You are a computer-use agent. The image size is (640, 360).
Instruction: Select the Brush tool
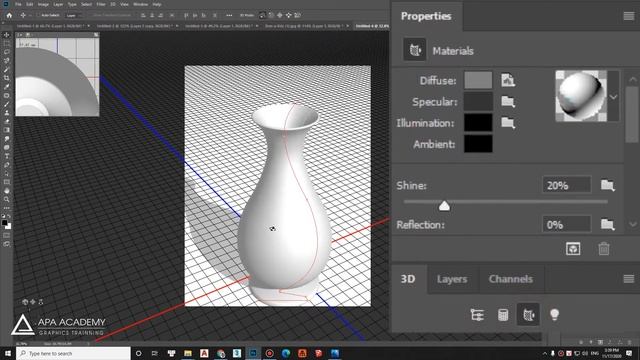click(x=7, y=104)
